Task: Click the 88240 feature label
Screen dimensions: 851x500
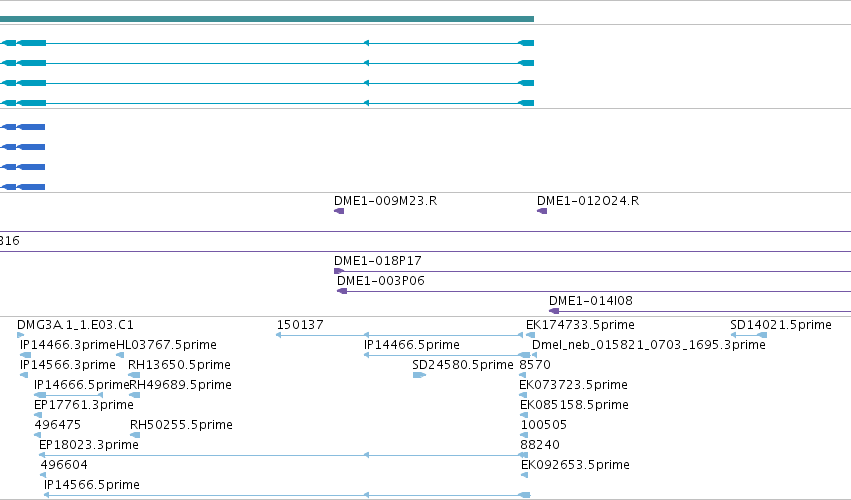Action: click(x=539, y=445)
